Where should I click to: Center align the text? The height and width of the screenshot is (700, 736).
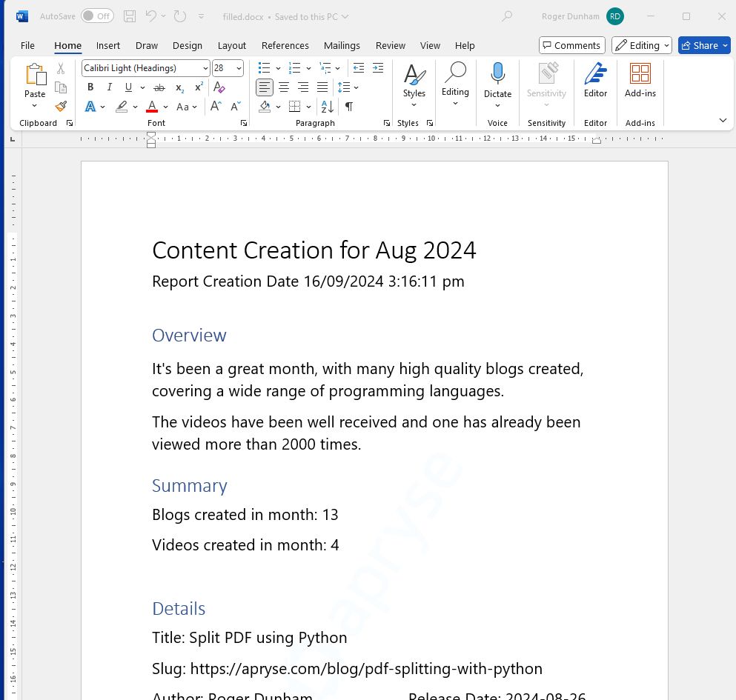pos(284,87)
